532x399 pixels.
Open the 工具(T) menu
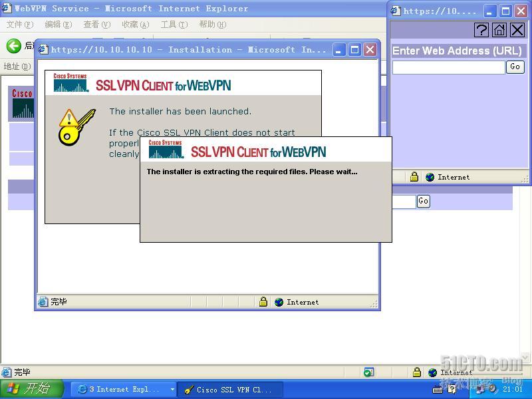click(x=174, y=25)
